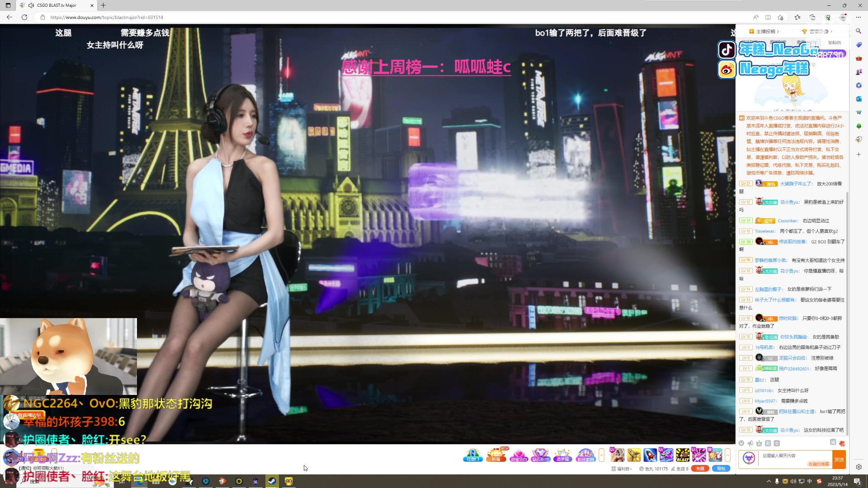Open Windows notification center
Image resolution: width=868 pixels, height=488 pixels.
point(857,481)
